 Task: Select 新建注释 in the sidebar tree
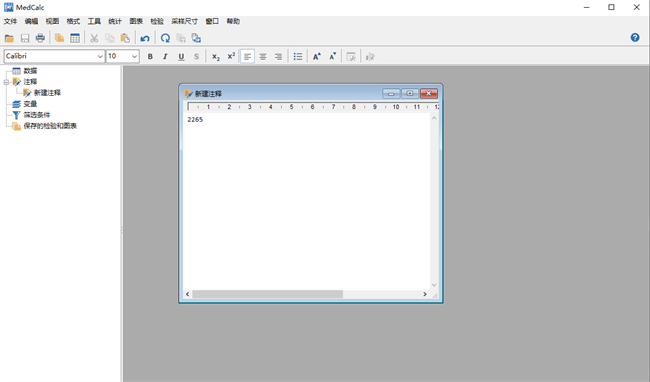tap(47, 93)
